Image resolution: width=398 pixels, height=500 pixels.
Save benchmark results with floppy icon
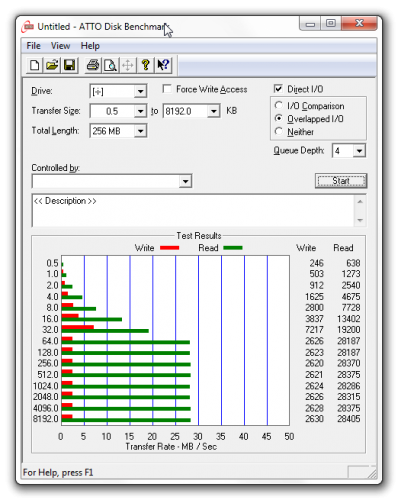coord(69,65)
